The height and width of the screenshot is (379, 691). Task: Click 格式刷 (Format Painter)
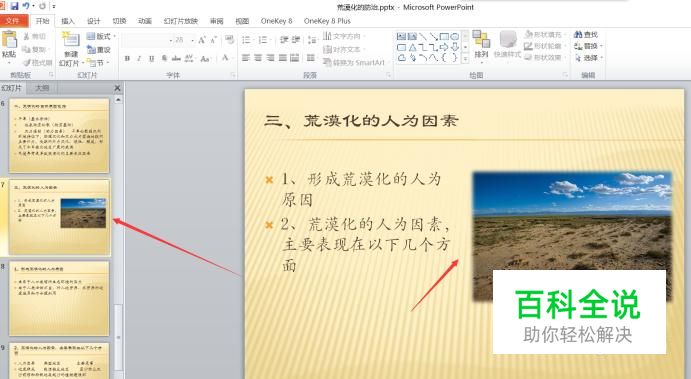click(x=38, y=63)
